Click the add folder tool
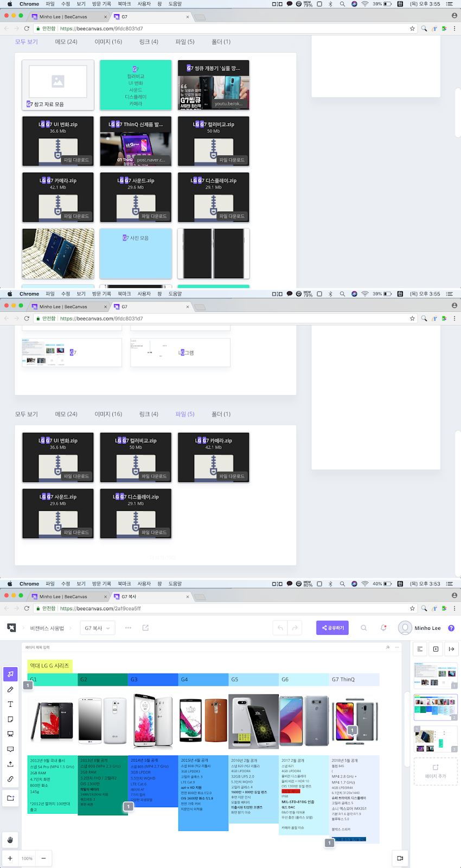 click(x=10, y=798)
